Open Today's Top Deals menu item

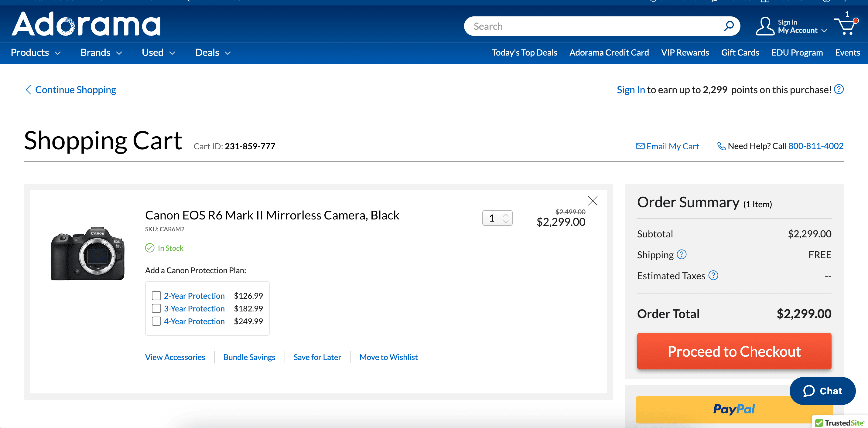524,53
